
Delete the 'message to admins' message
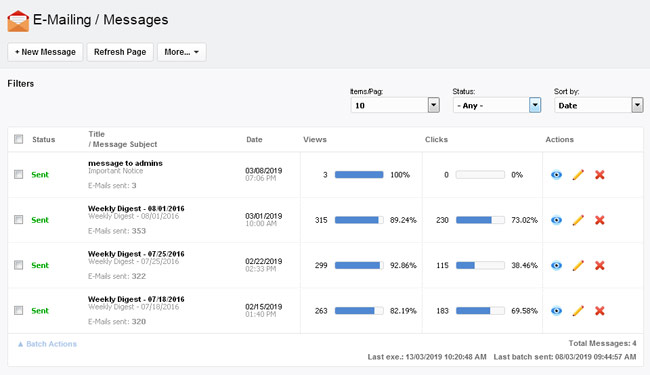(x=599, y=175)
